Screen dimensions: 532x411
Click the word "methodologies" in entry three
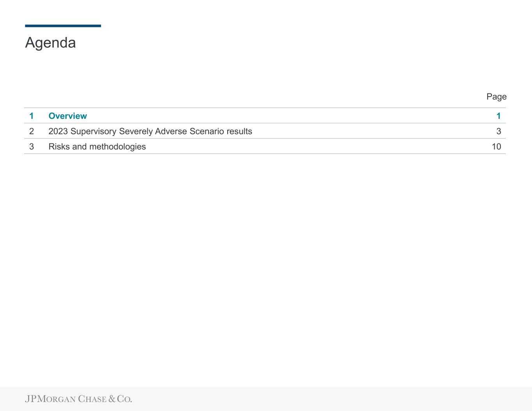(x=118, y=146)
